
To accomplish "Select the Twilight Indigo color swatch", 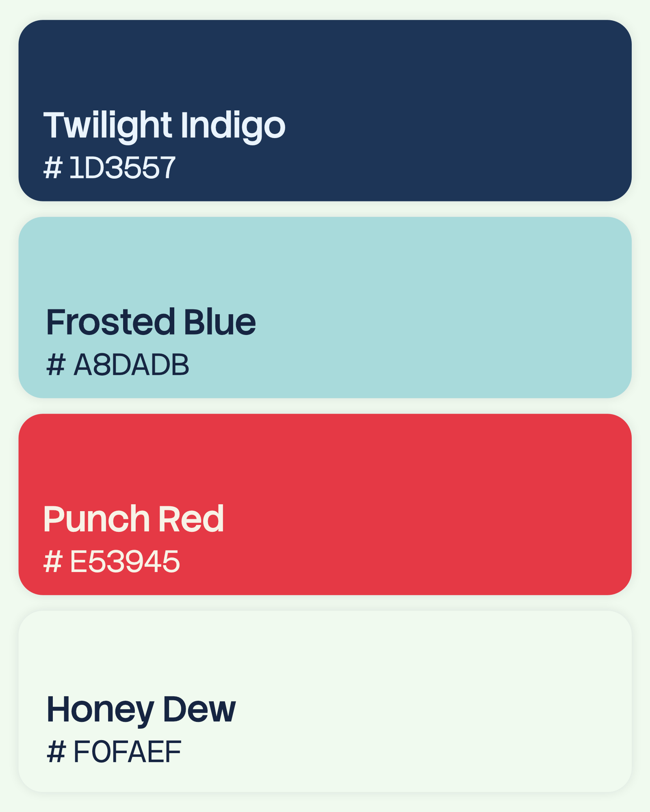I will [325, 110].
